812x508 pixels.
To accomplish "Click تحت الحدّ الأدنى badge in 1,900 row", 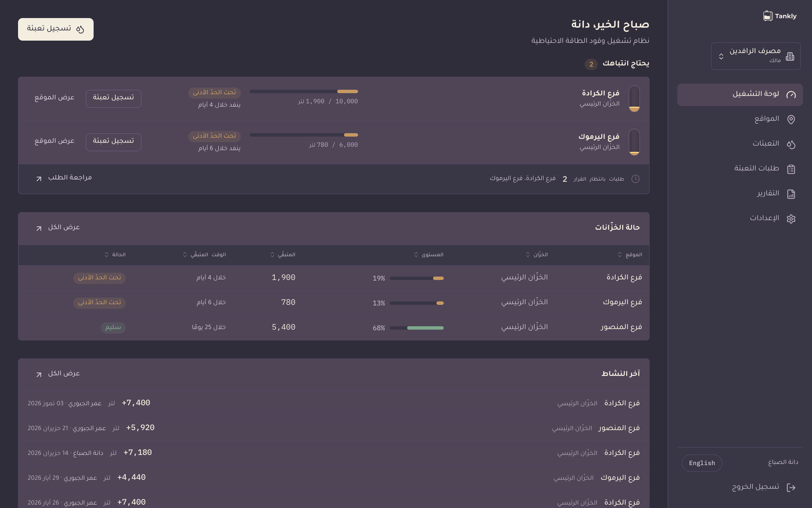I will tap(99, 278).
